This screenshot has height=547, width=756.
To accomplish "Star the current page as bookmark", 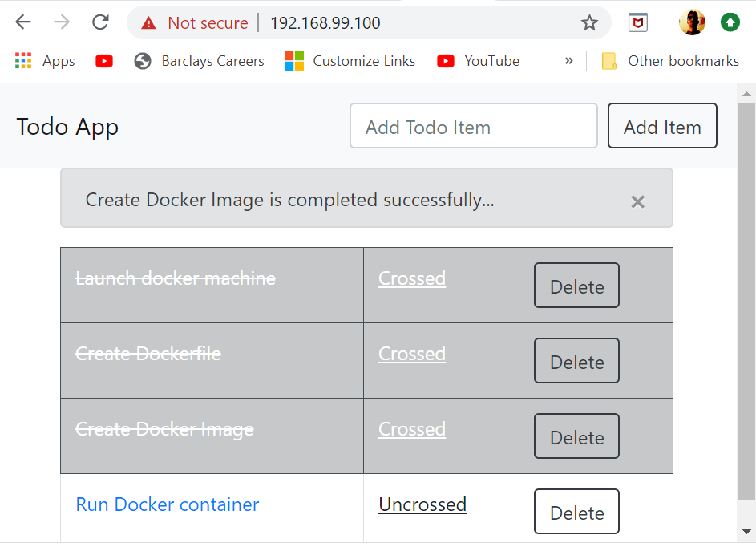I will tap(589, 23).
